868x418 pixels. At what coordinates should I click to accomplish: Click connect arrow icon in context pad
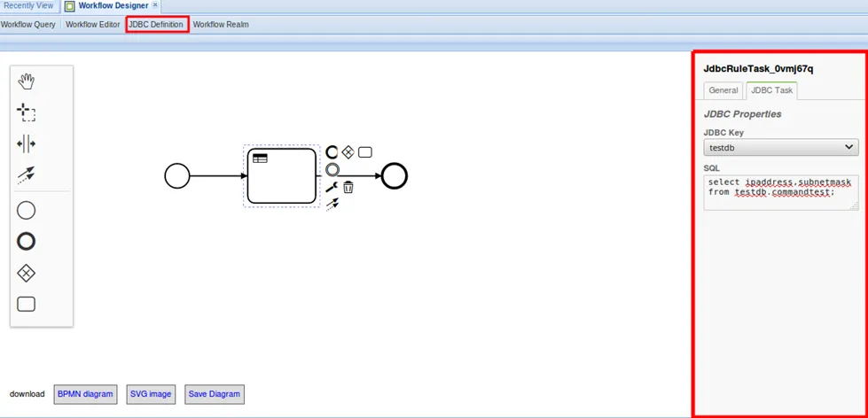pos(332,205)
